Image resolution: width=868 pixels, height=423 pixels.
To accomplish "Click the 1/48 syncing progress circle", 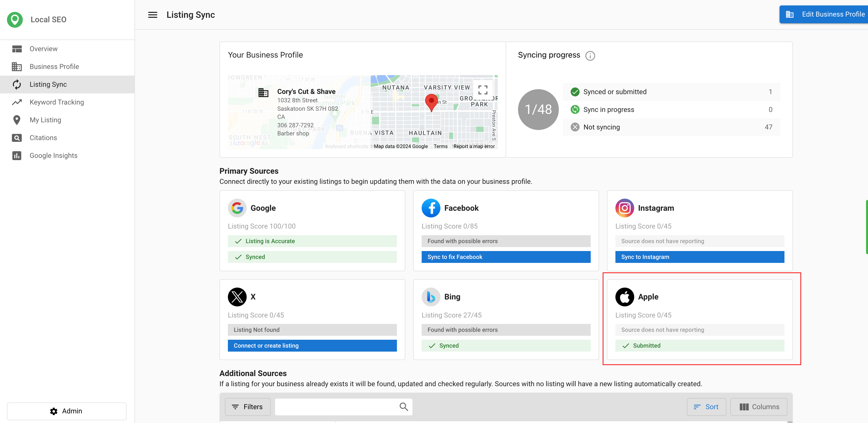I will (538, 109).
